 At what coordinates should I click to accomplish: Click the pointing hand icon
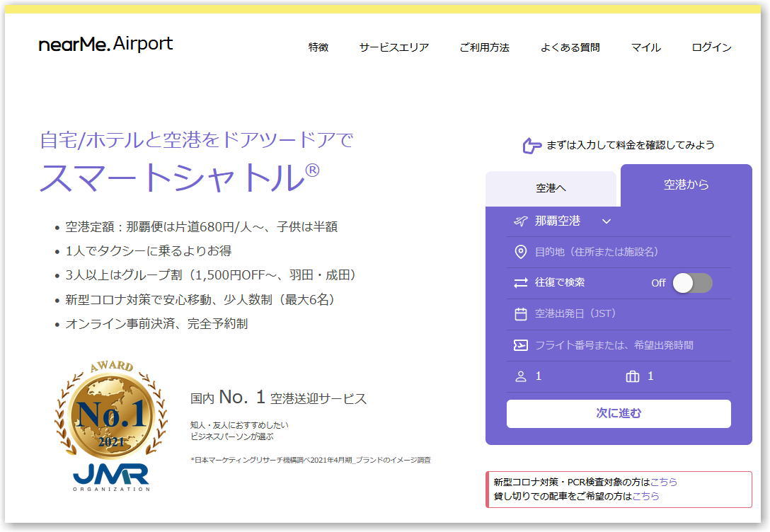click(x=531, y=146)
